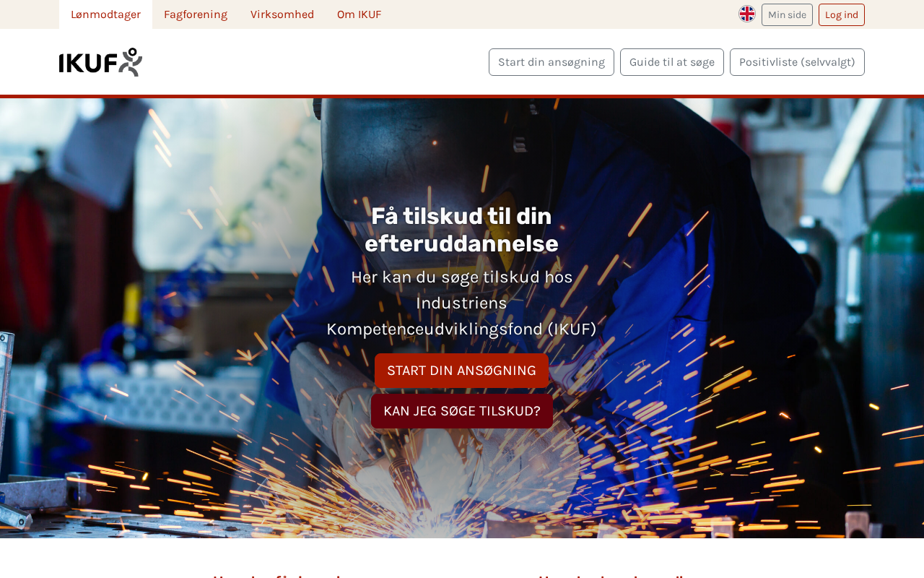This screenshot has width=924, height=578.
Task: Go to Min side
Action: tap(787, 14)
